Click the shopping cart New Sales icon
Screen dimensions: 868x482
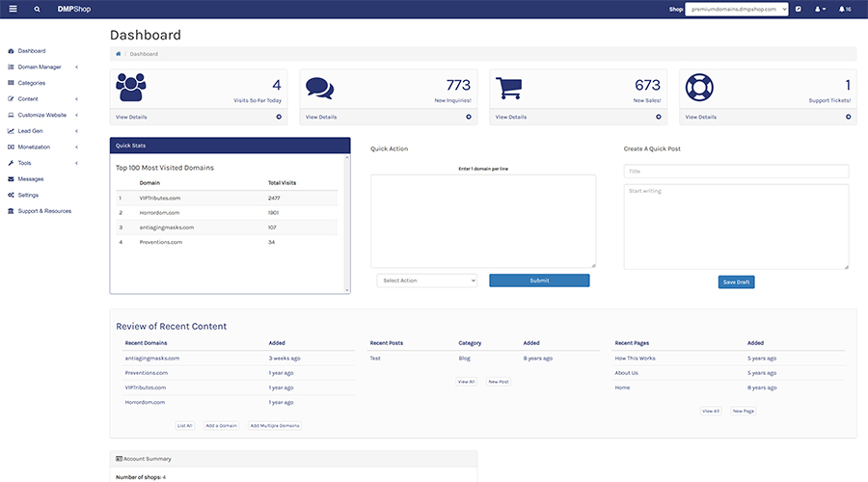(x=509, y=88)
